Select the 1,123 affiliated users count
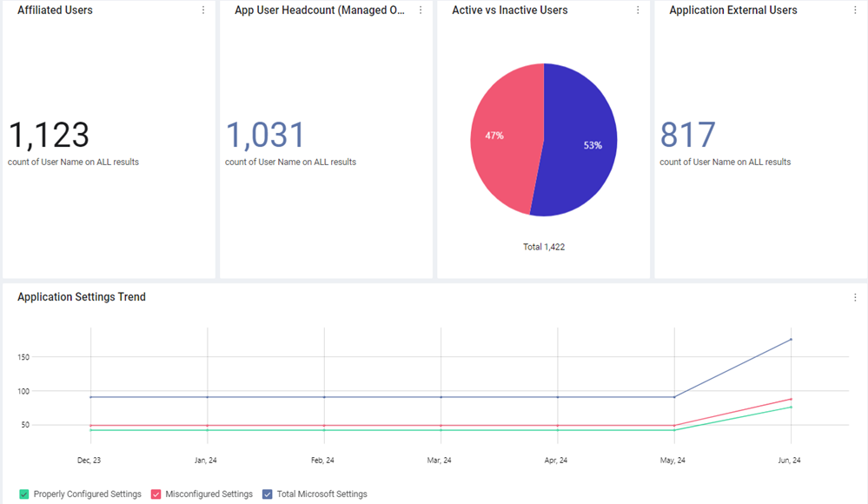This screenshot has width=868, height=504. (x=49, y=136)
